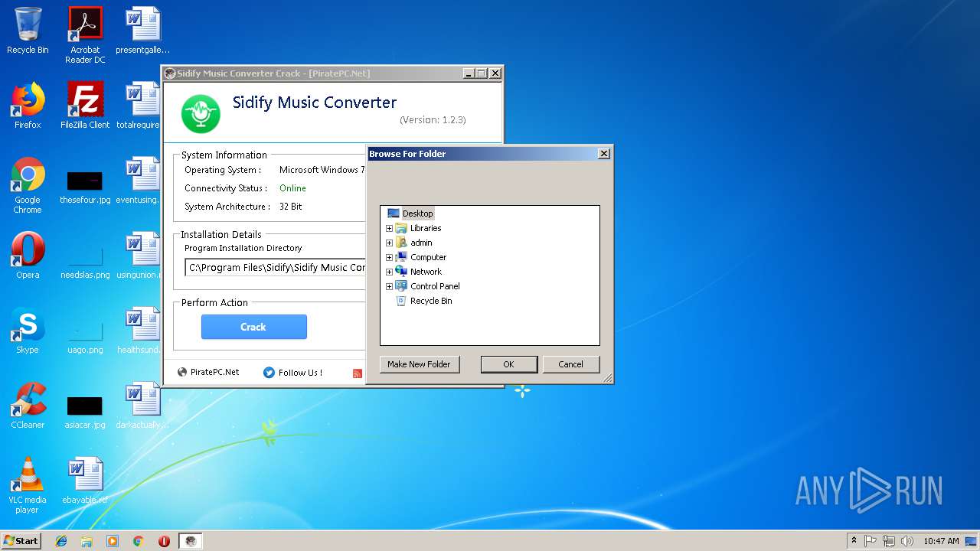Viewport: 980px width, 551px height.
Task: Click the Follow Us! Twitter link
Action: pos(292,373)
